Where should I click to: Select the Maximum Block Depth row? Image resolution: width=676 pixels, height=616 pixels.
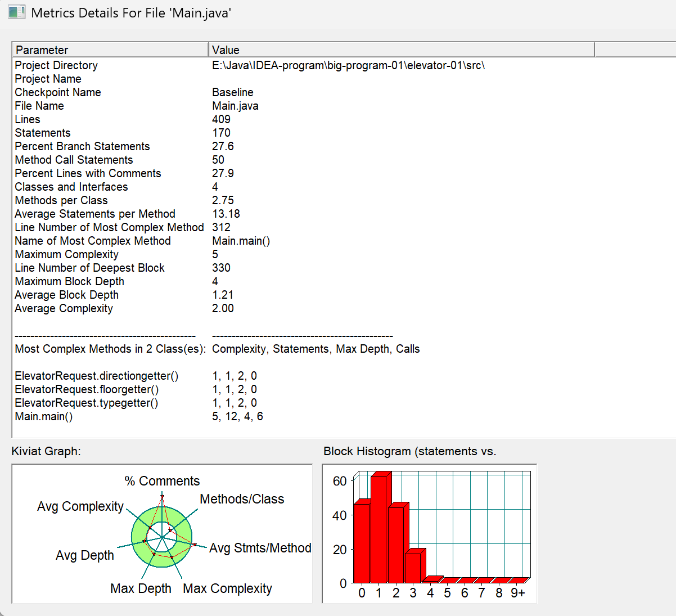69,281
